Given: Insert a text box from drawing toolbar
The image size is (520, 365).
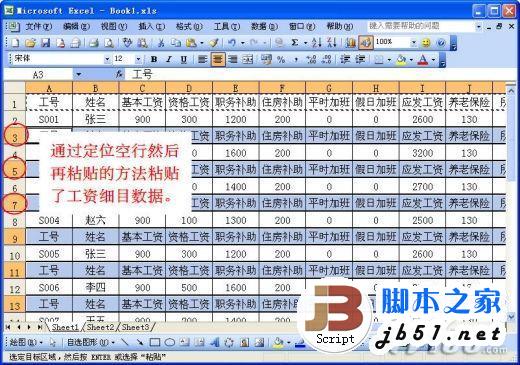Looking at the screenshot, I should (x=185, y=342).
